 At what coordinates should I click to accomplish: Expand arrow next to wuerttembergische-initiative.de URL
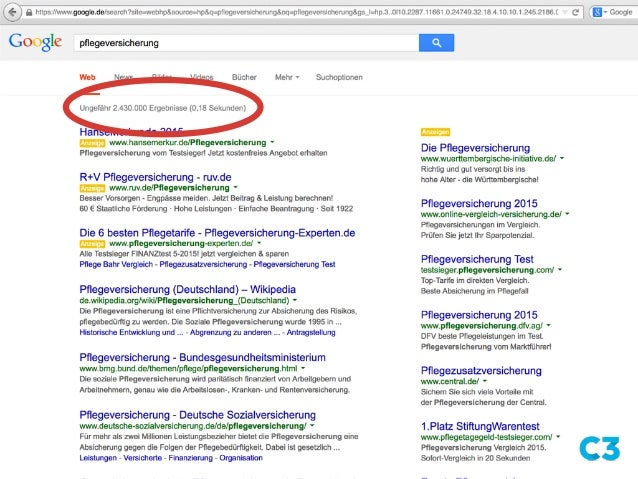pyautogui.click(x=562, y=158)
